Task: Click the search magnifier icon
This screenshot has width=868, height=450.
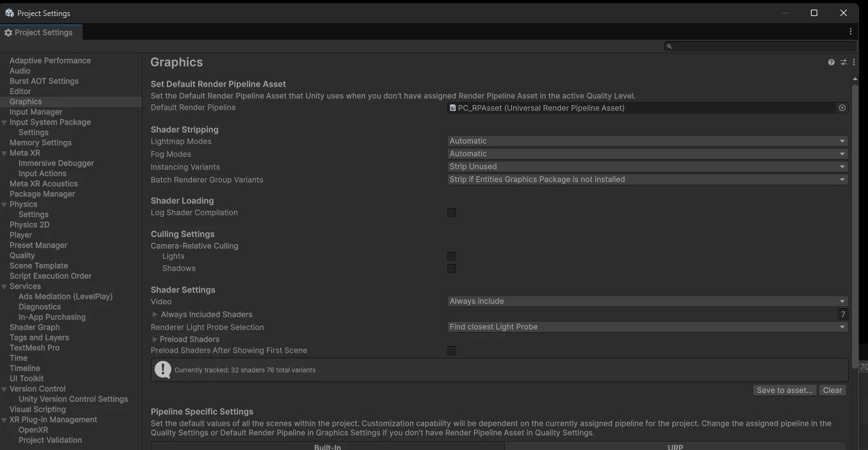Action: coord(669,46)
